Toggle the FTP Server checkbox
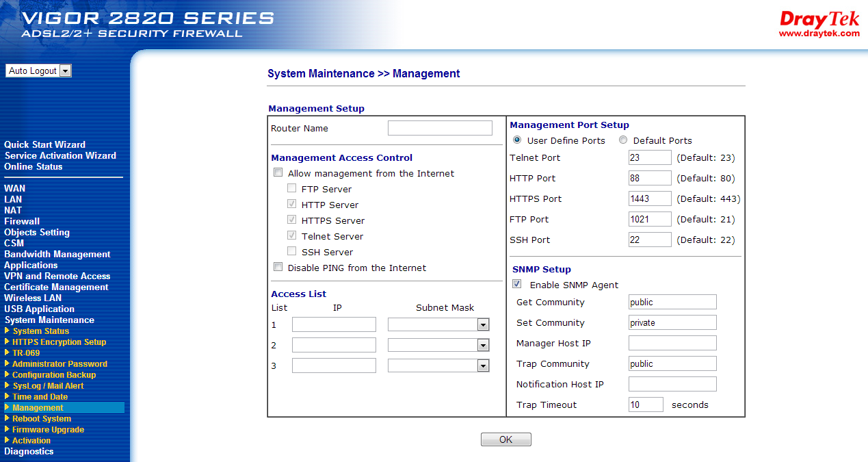This screenshot has height=462, width=868. (x=292, y=189)
